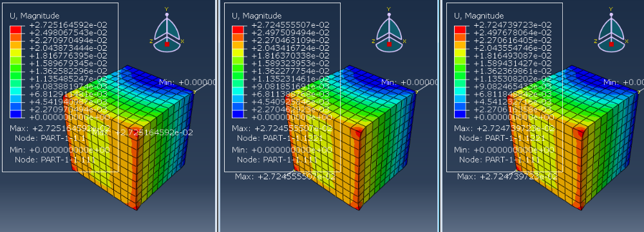644x232 pixels.
Task: Click the Y axis marker of left triad
Action: (x=167, y=9)
